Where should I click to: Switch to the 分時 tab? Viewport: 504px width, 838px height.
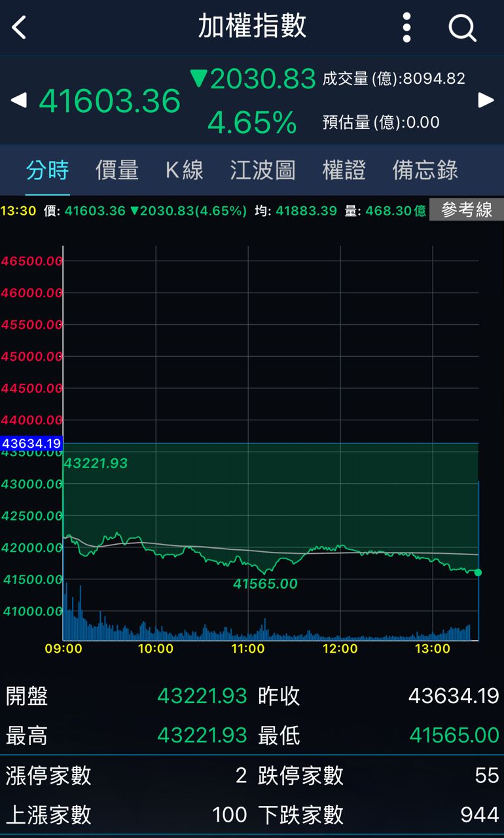tap(47, 170)
